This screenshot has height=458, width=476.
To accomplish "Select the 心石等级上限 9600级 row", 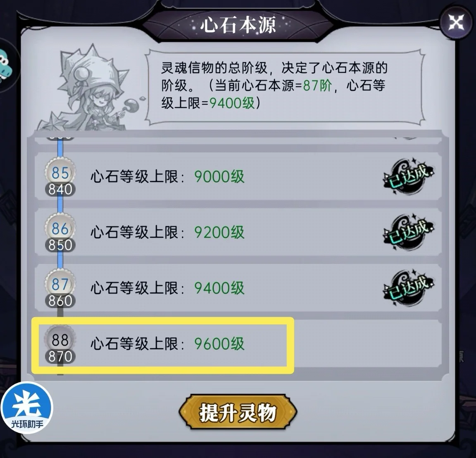I will [238, 344].
